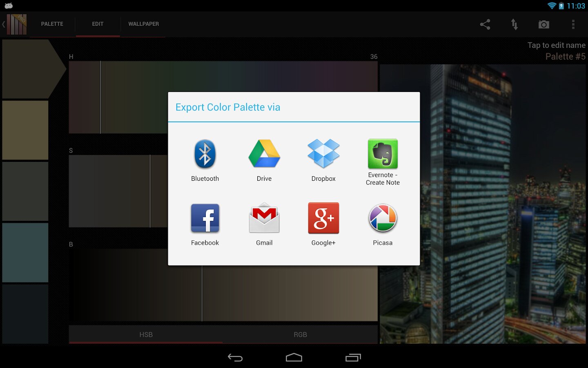This screenshot has width=588, height=368.
Task: Open the three-dot overflow menu
Action: (573, 25)
